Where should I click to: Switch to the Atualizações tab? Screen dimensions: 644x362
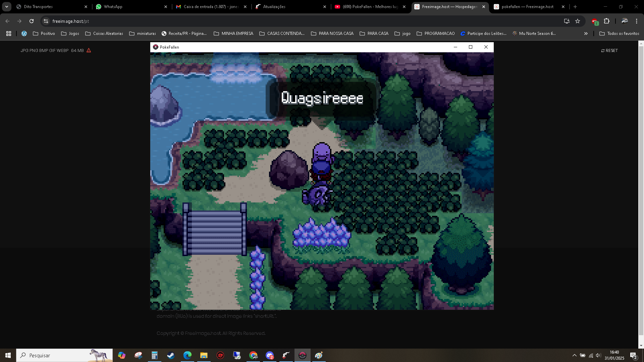click(x=290, y=7)
